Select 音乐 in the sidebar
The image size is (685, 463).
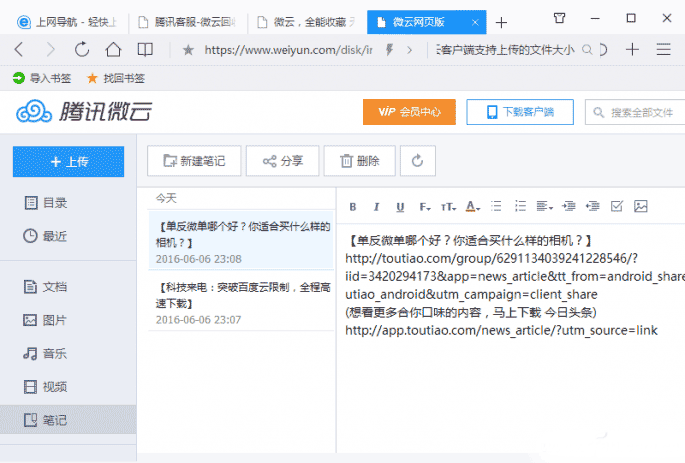(x=46, y=353)
